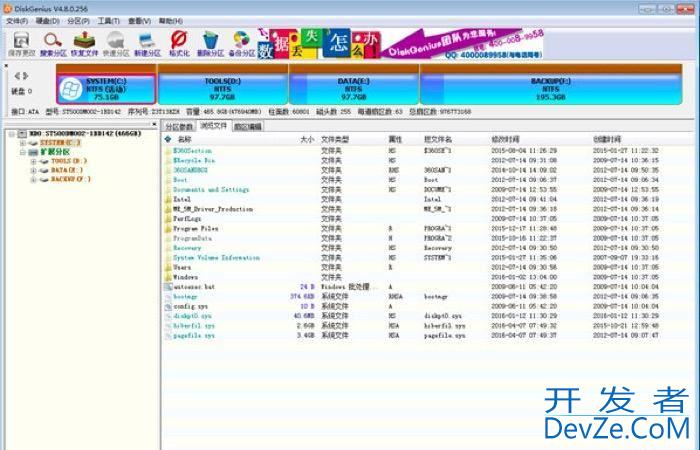Open the 分区(P) partition menu

(78, 21)
